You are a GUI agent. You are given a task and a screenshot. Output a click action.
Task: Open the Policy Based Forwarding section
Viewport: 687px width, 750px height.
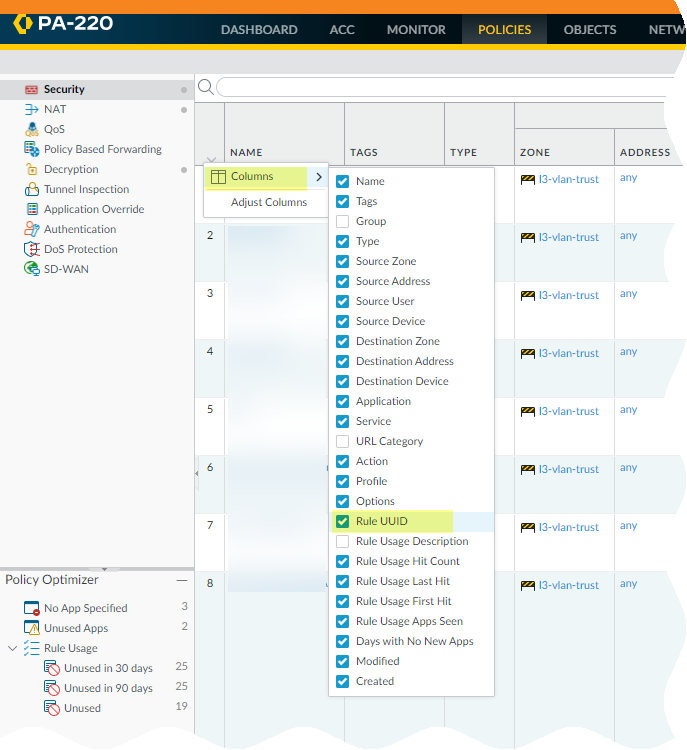(x=102, y=149)
